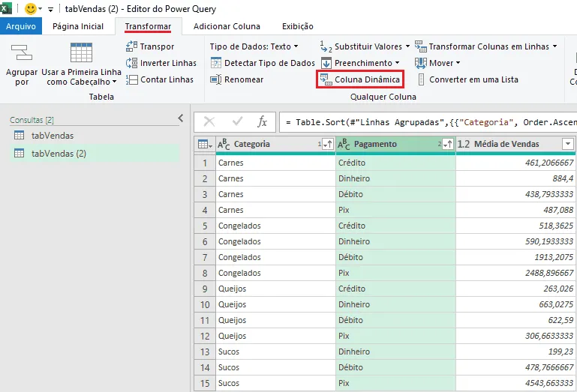Click the Coluna Dinâmica icon

(x=326, y=79)
